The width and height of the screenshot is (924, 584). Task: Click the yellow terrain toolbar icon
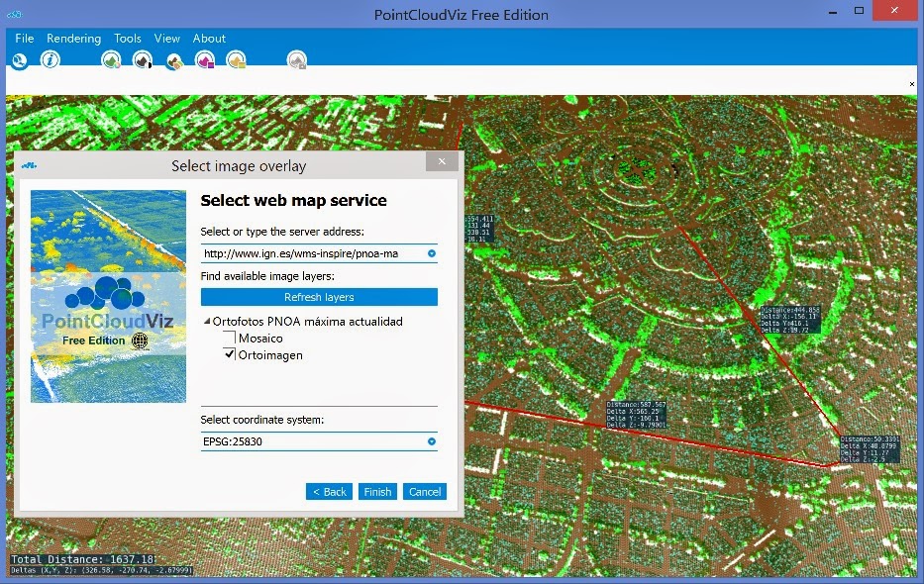pyautogui.click(x=237, y=59)
